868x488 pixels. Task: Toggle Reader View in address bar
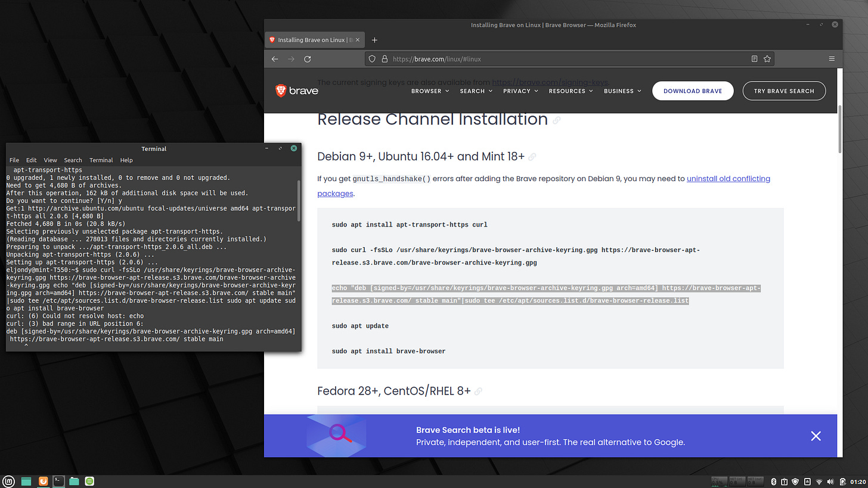754,59
